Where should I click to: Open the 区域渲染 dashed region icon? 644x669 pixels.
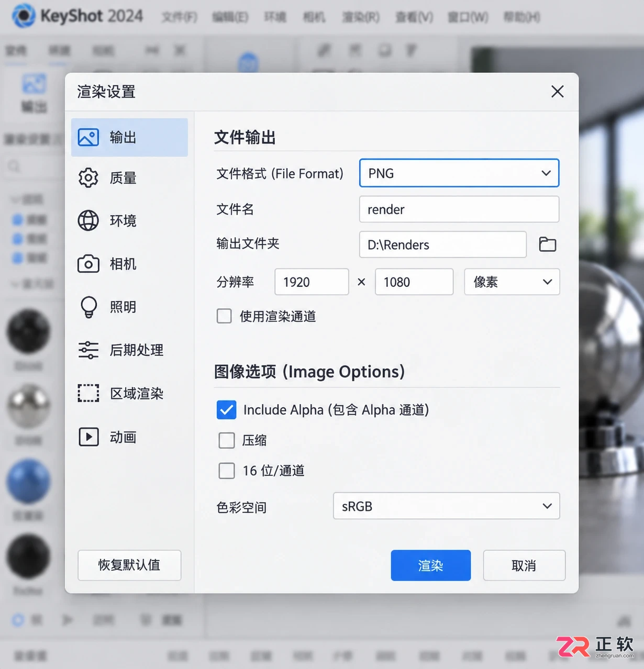pos(88,393)
